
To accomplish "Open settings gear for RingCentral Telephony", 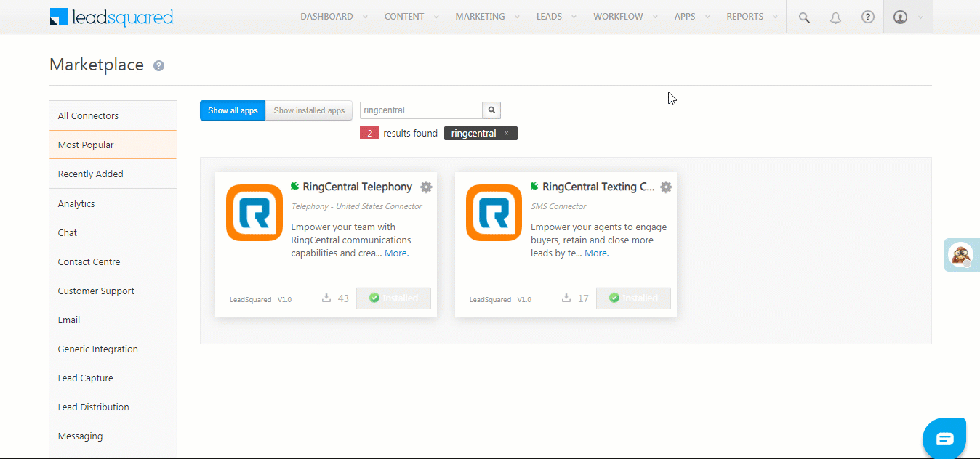I will pos(427,187).
